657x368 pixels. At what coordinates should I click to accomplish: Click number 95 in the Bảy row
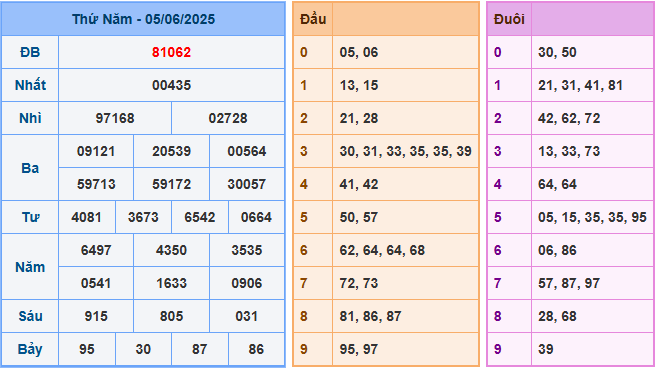click(87, 349)
